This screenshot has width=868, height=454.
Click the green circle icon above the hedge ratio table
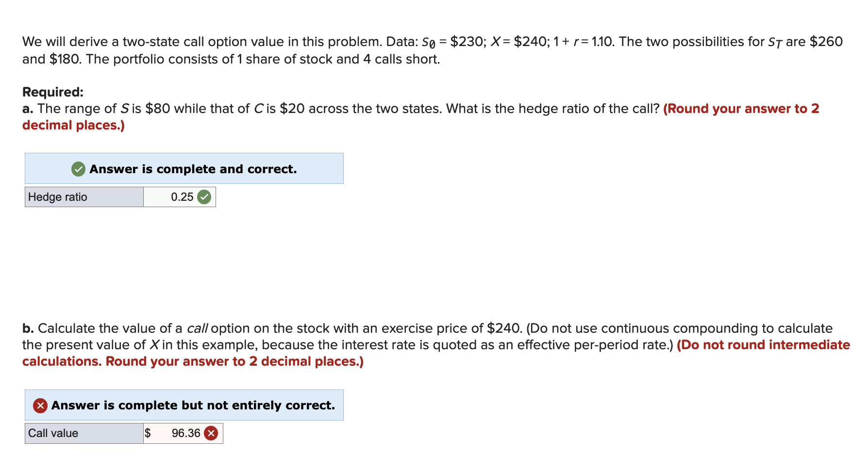pyautogui.click(x=78, y=169)
